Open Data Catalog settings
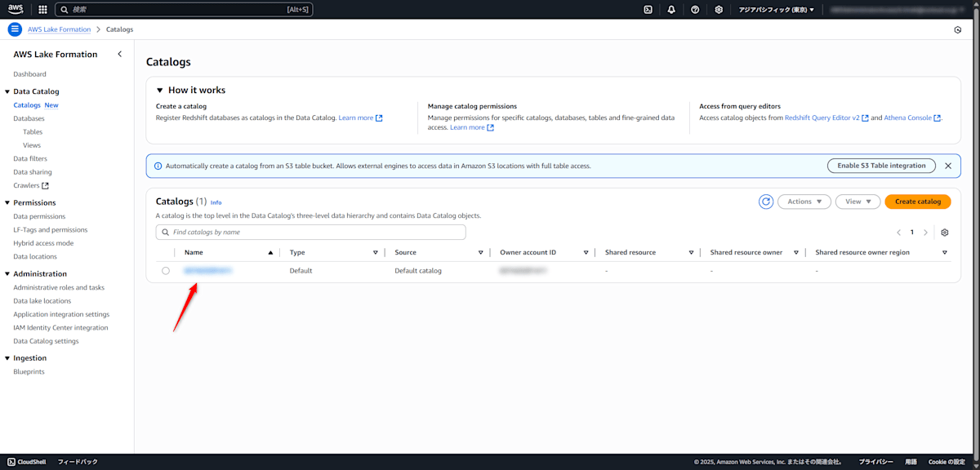 46,341
